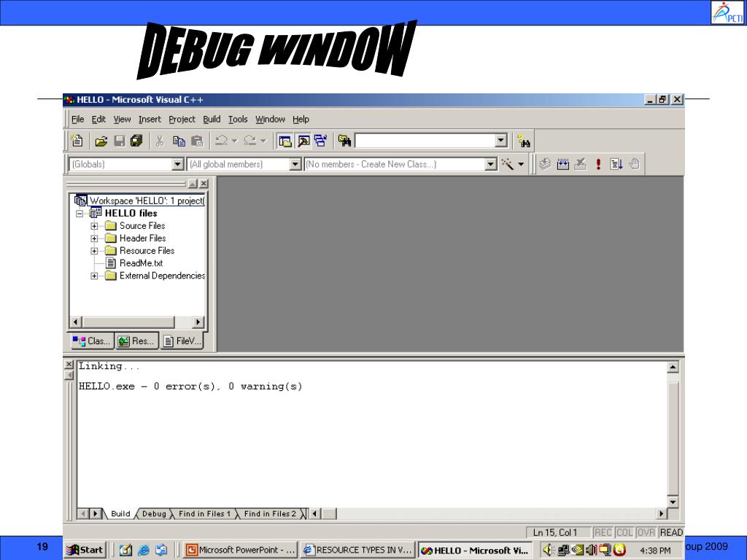Open the Insert menu
747x560 pixels.
pyautogui.click(x=150, y=119)
